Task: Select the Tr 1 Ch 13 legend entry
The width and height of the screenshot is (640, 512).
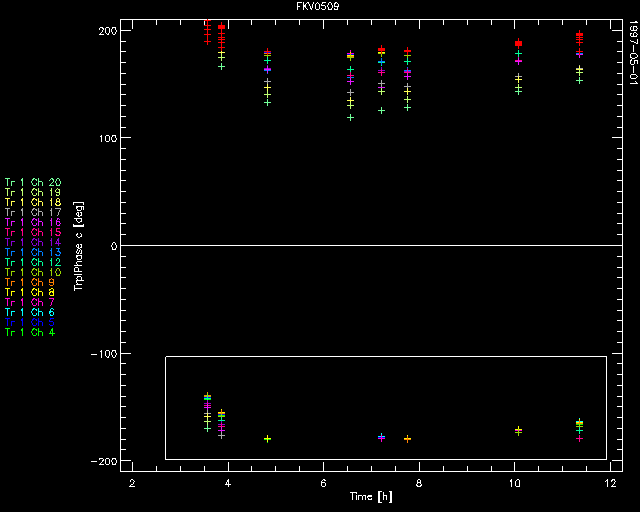Action: [x=32, y=252]
